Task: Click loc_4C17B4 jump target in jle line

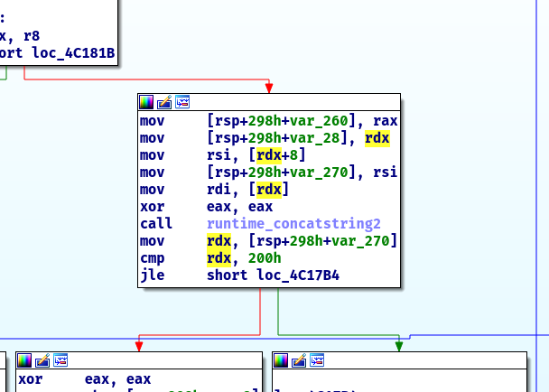Action: click(298, 275)
